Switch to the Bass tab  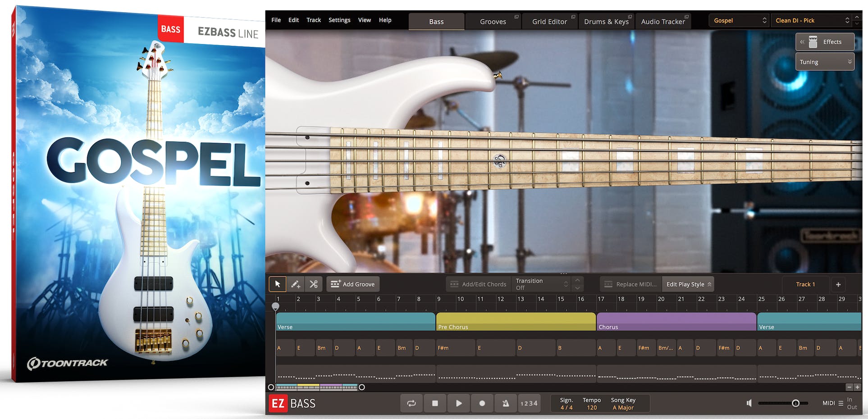coord(436,21)
